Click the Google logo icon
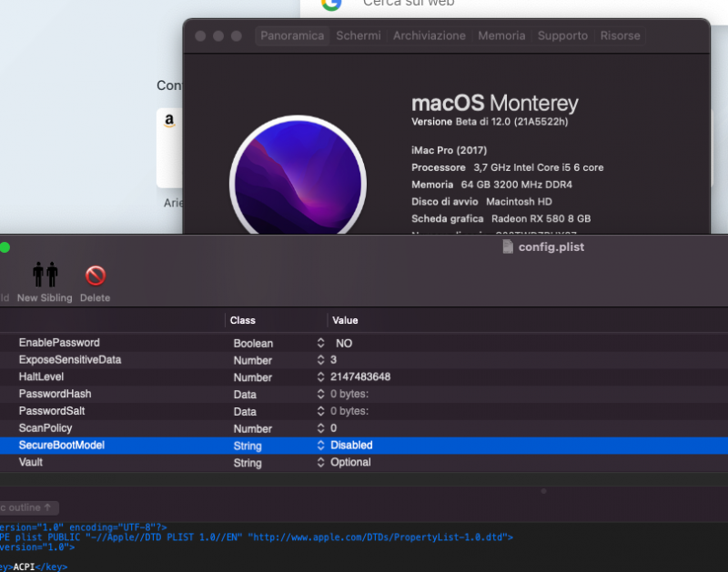 click(330, 5)
